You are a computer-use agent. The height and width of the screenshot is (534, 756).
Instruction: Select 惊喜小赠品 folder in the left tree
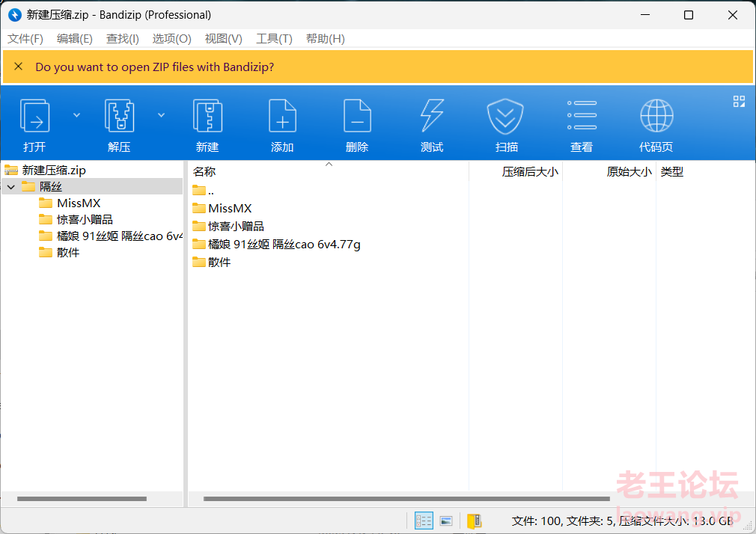coord(85,219)
